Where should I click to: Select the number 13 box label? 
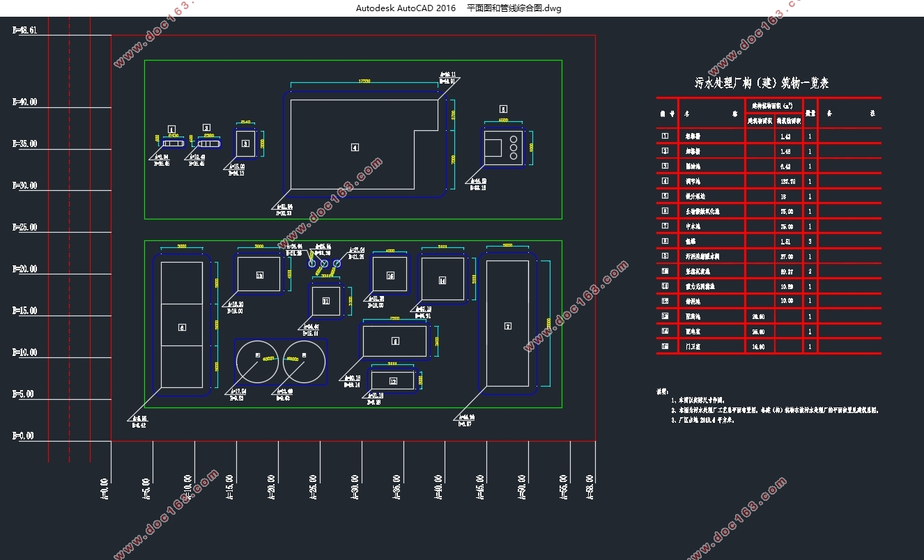click(259, 276)
